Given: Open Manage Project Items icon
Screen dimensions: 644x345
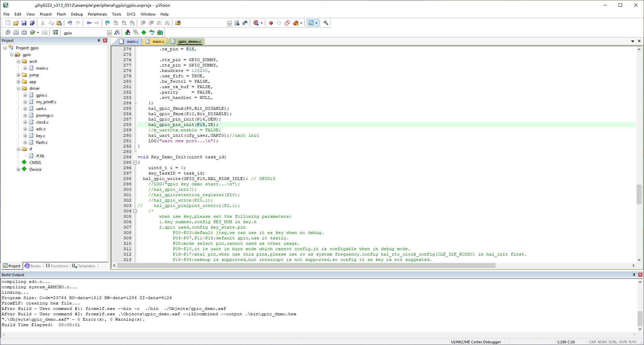Looking at the screenshot, I should pyautogui.click(x=128, y=32).
